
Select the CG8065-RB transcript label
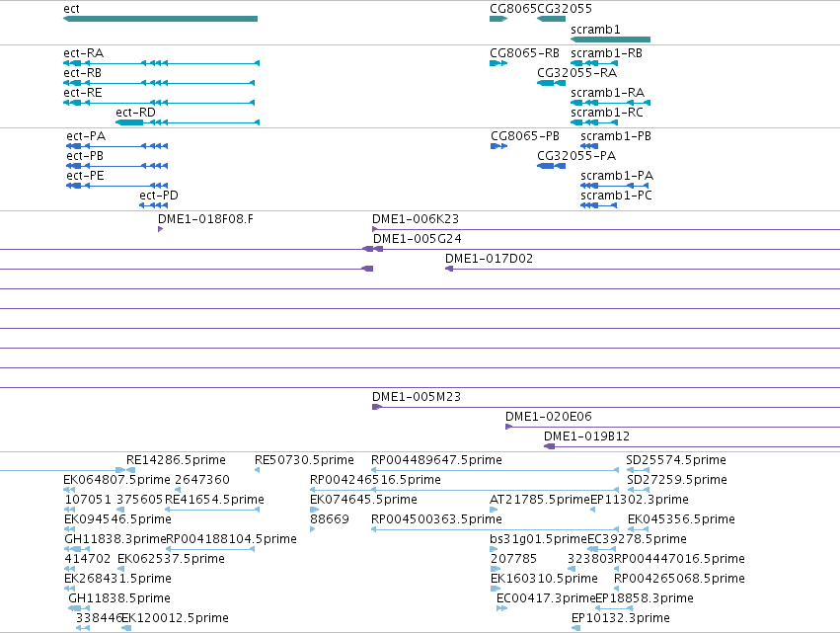click(x=524, y=53)
